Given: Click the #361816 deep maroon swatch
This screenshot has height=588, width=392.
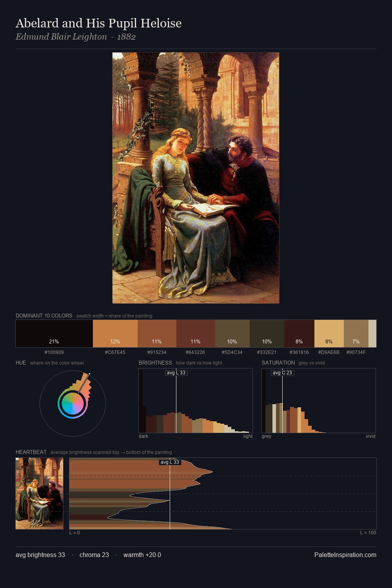Looking at the screenshot, I should point(299,334).
